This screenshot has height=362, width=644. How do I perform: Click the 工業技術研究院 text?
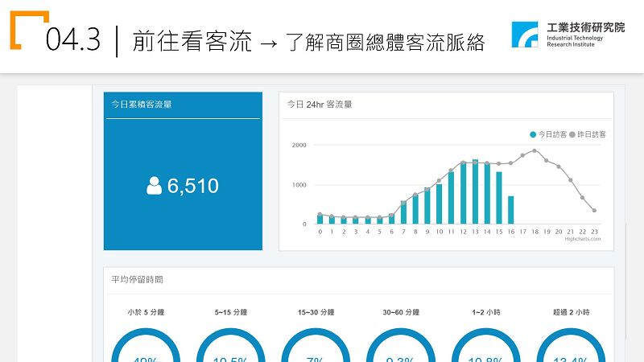[x=586, y=27]
